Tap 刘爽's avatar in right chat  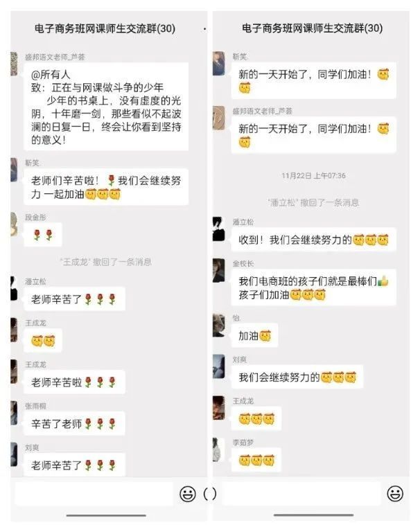(x=219, y=366)
